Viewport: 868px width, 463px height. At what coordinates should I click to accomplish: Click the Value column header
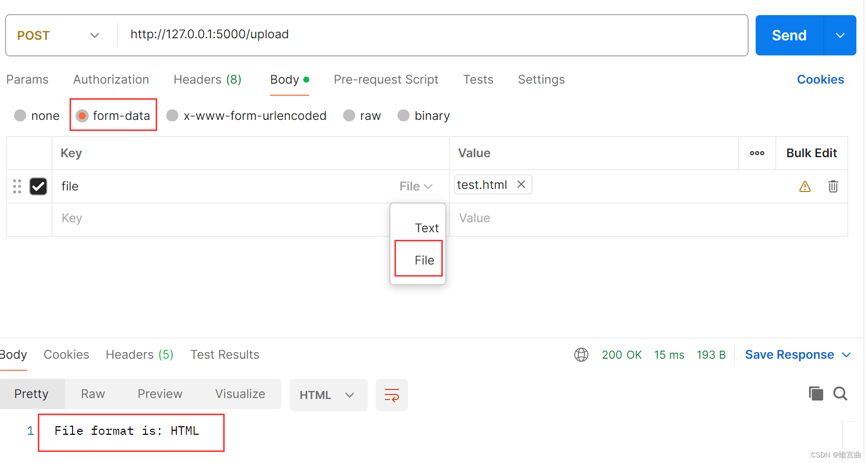click(x=474, y=153)
